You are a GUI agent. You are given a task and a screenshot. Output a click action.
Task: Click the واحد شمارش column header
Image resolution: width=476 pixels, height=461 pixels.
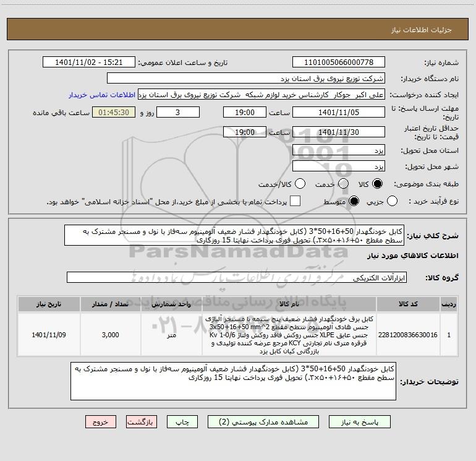click(x=171, y=304)
